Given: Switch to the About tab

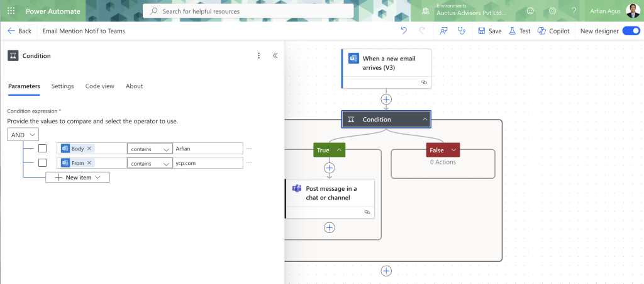Looking at the screenshot, I should pyautogui.click(x=135, y=86).
